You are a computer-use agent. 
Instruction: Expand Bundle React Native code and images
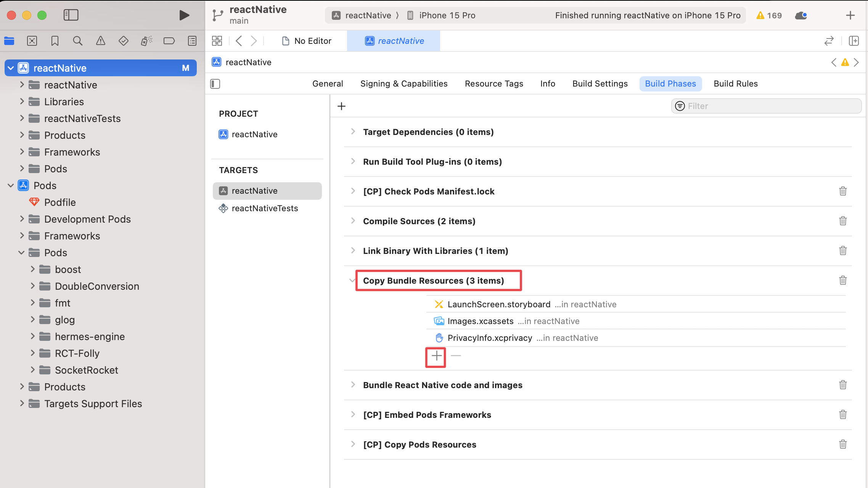point(353,385)
